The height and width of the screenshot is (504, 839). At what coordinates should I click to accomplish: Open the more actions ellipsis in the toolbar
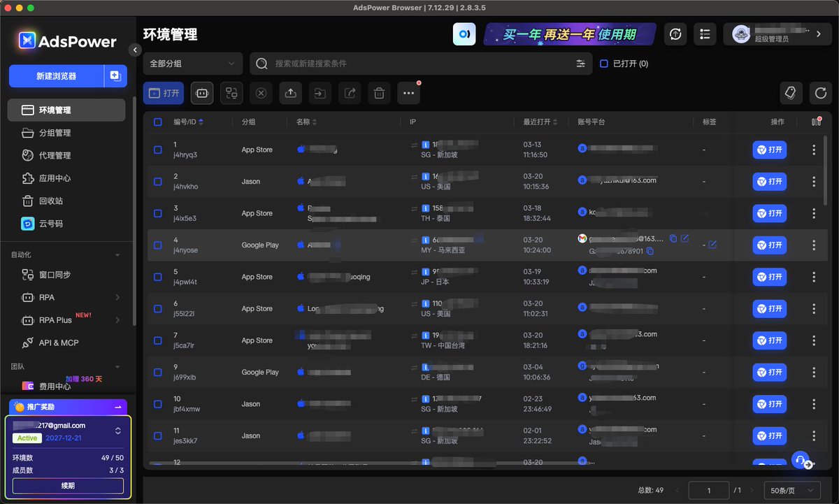point(409,92)
